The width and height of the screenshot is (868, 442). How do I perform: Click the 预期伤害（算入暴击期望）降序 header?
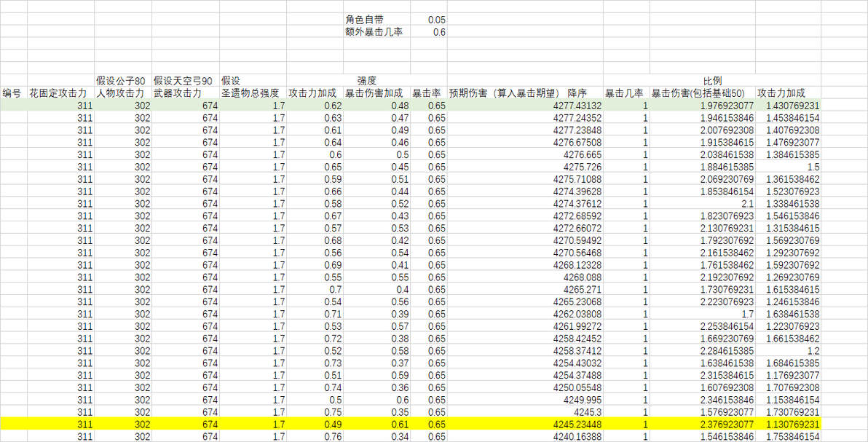coord(525,92)
